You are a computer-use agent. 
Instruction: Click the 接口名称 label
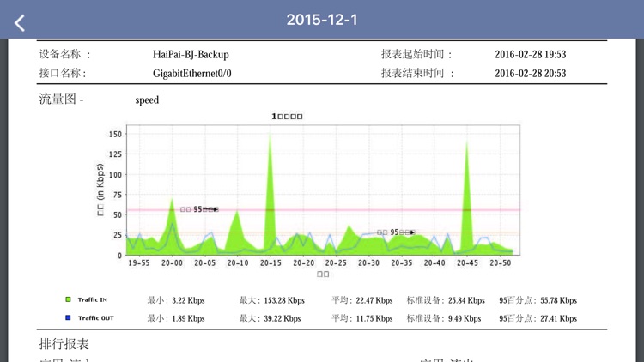[63, 73]
